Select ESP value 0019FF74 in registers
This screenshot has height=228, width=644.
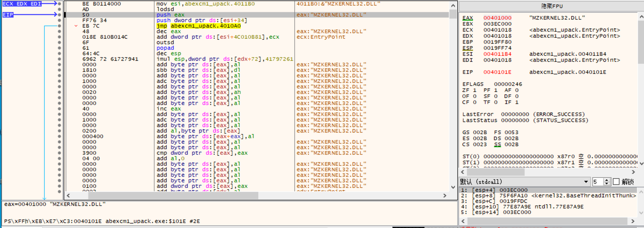497,48
